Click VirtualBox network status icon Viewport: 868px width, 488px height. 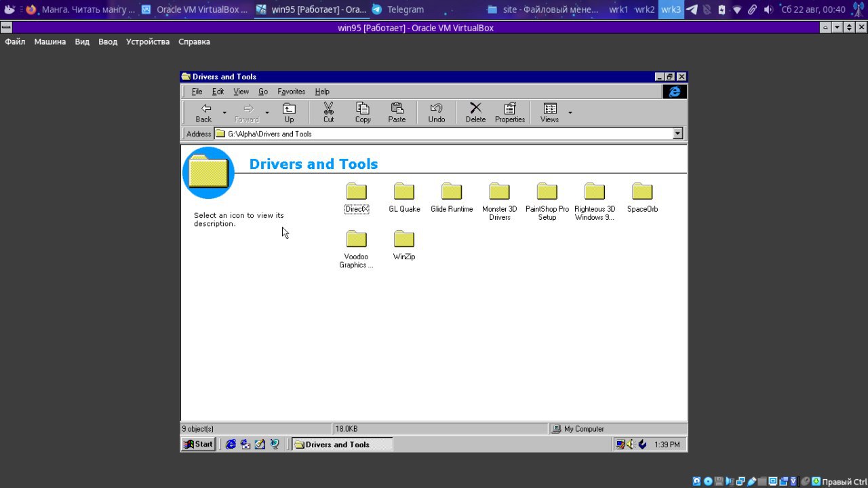(741, 481)
